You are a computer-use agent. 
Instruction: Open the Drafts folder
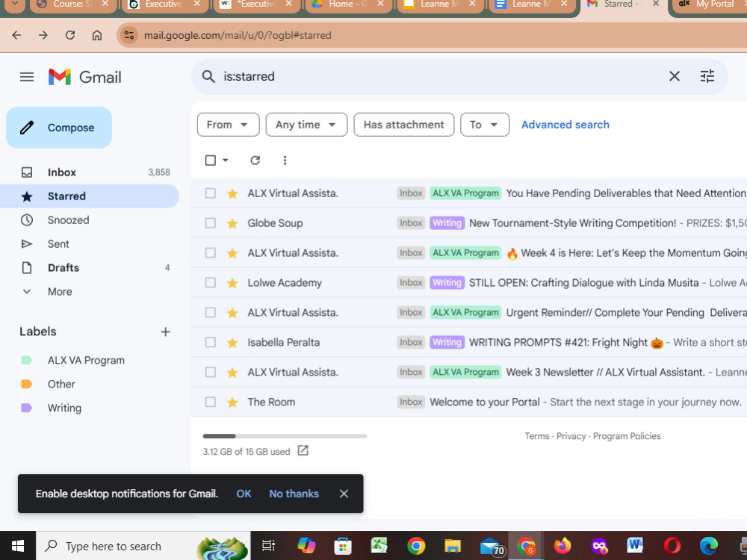tap(90, 267)
